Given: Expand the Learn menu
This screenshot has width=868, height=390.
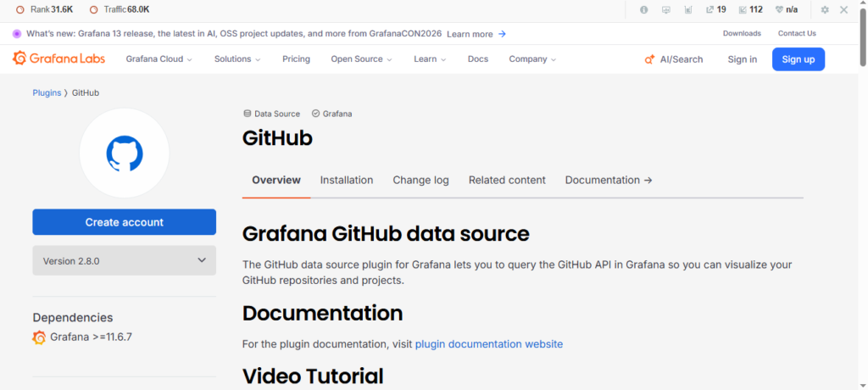Looking at the screenshot, I should 430,59.
